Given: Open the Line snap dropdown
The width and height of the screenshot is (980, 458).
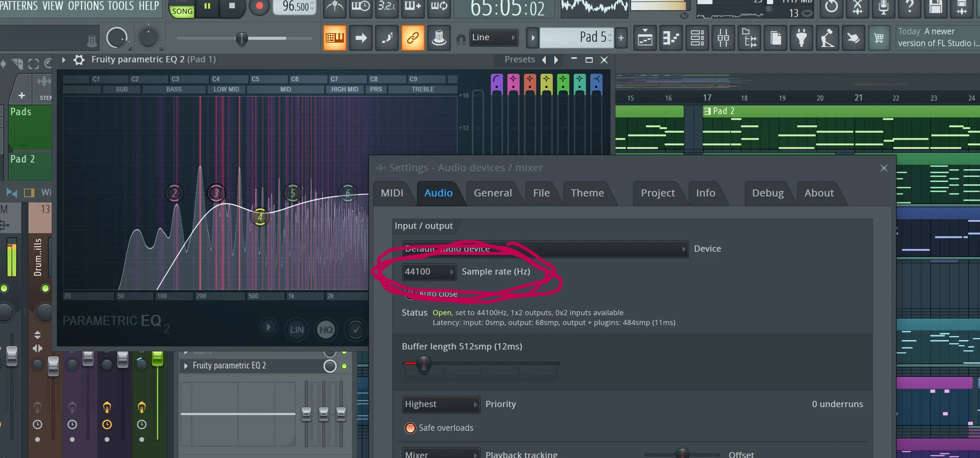Looking at the screenshot, I should [494, 37].
